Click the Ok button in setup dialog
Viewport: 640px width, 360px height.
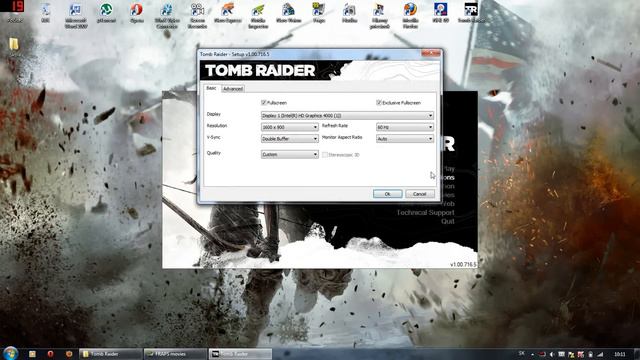[x=387, y=194]
